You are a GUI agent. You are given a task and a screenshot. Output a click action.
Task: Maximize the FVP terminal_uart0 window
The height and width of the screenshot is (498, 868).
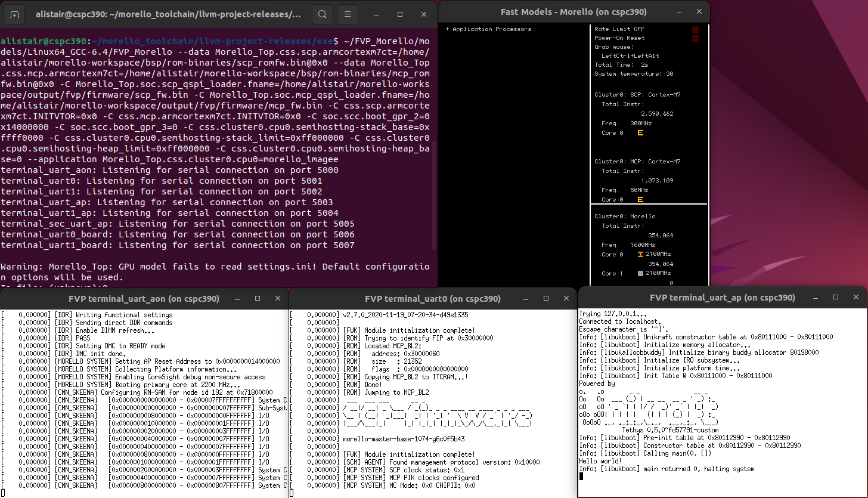[546, 298]
